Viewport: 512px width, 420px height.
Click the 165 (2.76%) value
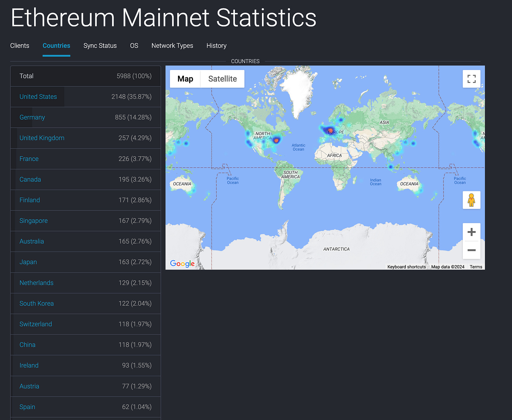135,241
